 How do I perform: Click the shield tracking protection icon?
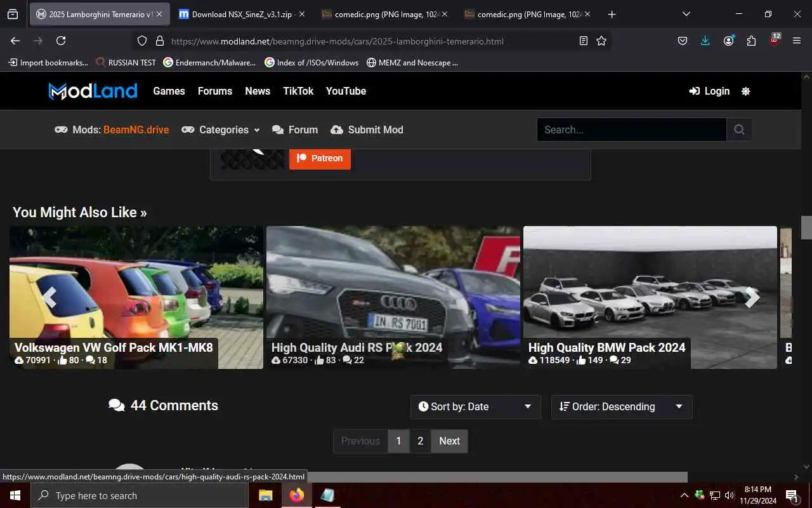pos(142,41)
